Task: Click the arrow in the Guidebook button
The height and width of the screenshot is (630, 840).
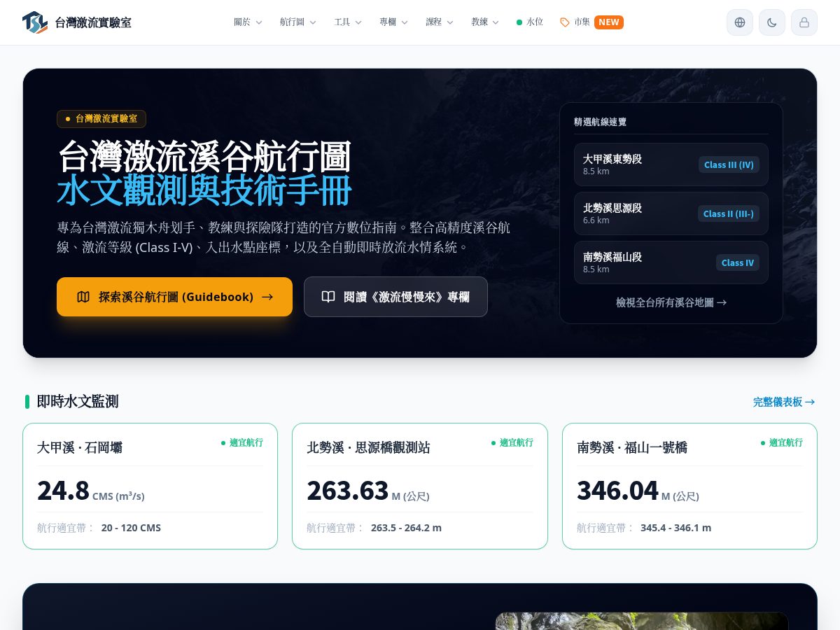Action: point(267,297)
